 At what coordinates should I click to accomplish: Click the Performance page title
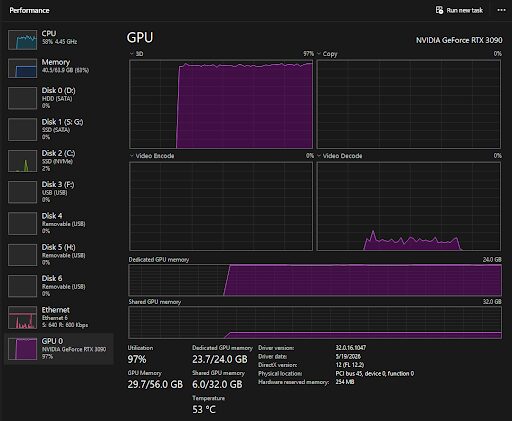pos(29,10)
